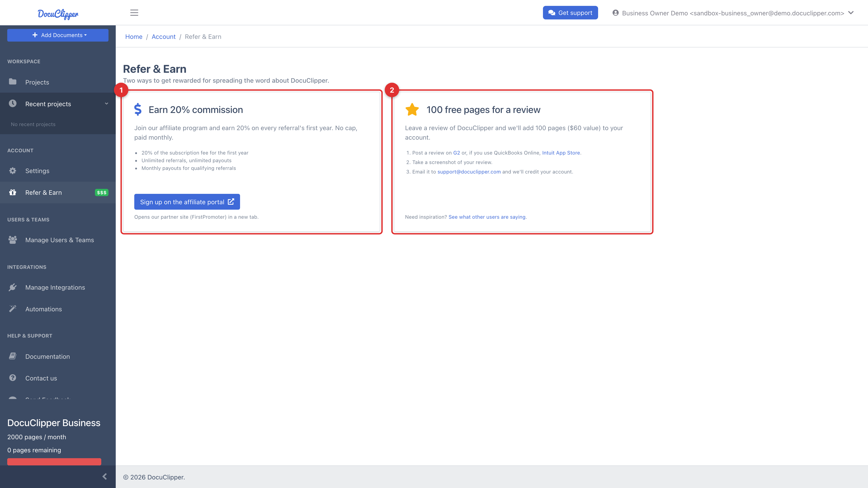The width and height of the screenshot is (868, 488).
Task: Click the dollar sign commission icon
Action: pos(138,109)
